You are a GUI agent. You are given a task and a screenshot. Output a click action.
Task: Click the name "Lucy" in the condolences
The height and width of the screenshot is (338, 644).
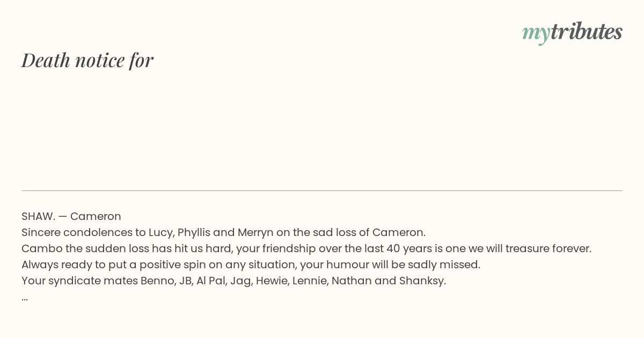coord(160,233)
